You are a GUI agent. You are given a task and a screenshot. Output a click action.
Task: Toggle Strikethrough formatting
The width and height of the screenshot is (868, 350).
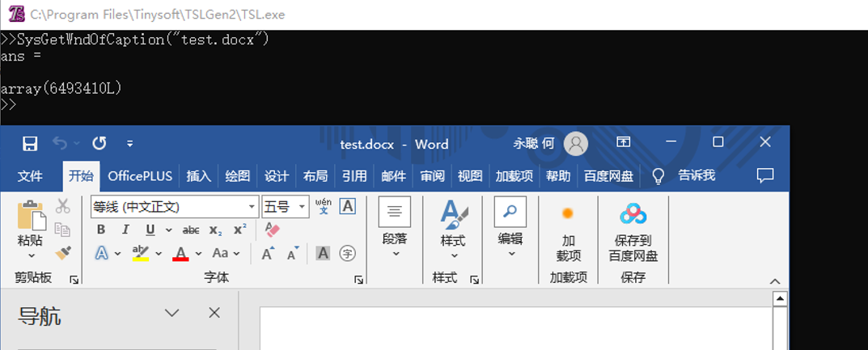coord(191,230)
